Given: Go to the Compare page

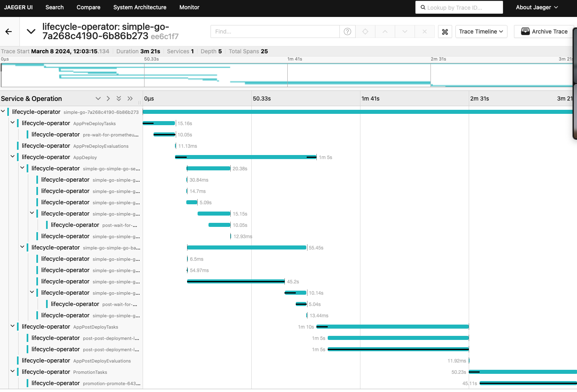Looking at the screenshot, I should click(88, 7).
